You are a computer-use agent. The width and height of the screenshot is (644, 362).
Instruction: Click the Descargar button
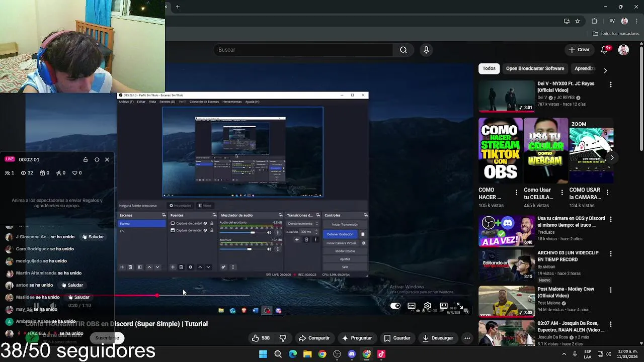[438, 338]
